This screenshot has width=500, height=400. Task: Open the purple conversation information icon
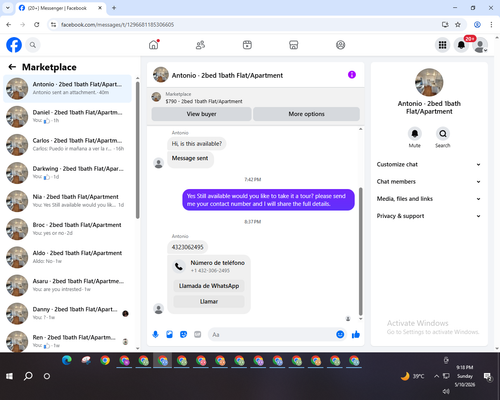coord(352,75)
